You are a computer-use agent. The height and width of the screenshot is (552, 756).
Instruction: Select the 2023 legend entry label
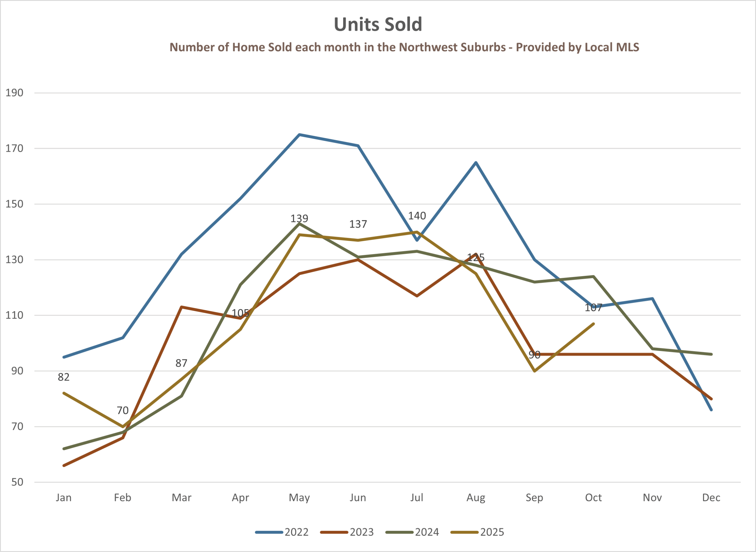[x=361, y=532]
